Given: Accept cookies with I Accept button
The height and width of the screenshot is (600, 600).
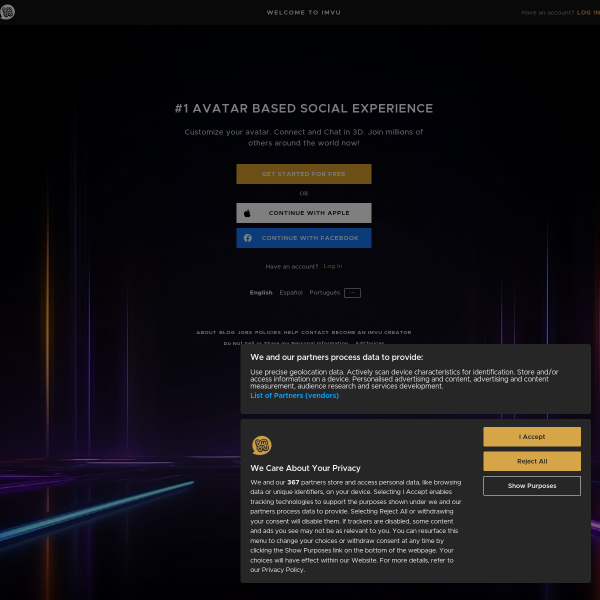Looking at the screenshot, I should pyautogui.click(x=532, y=437).
